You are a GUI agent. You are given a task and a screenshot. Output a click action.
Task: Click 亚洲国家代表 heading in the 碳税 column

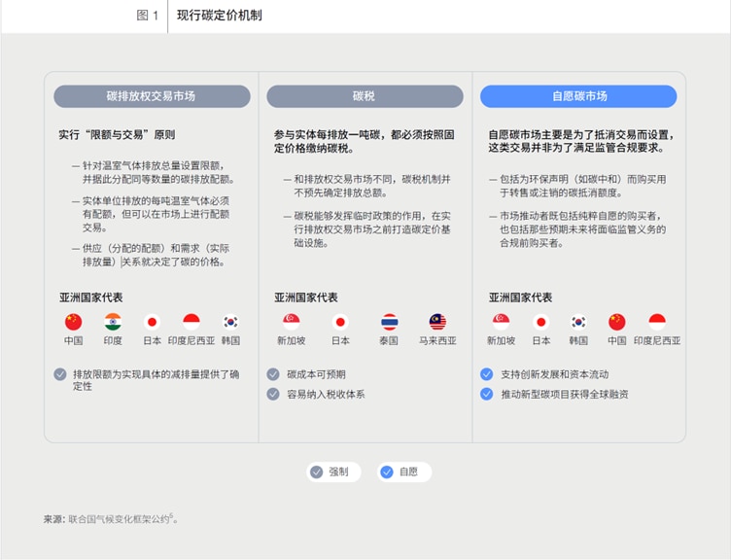306,297
